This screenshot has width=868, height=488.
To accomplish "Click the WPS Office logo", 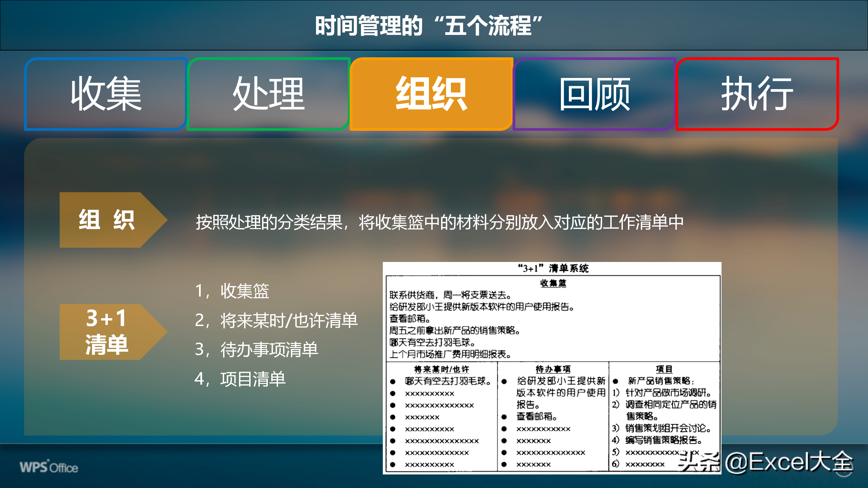I will point(49,467).
